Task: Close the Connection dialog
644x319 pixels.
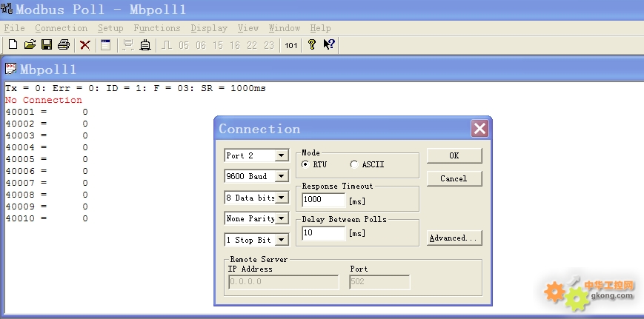Action: pos(479,128)
